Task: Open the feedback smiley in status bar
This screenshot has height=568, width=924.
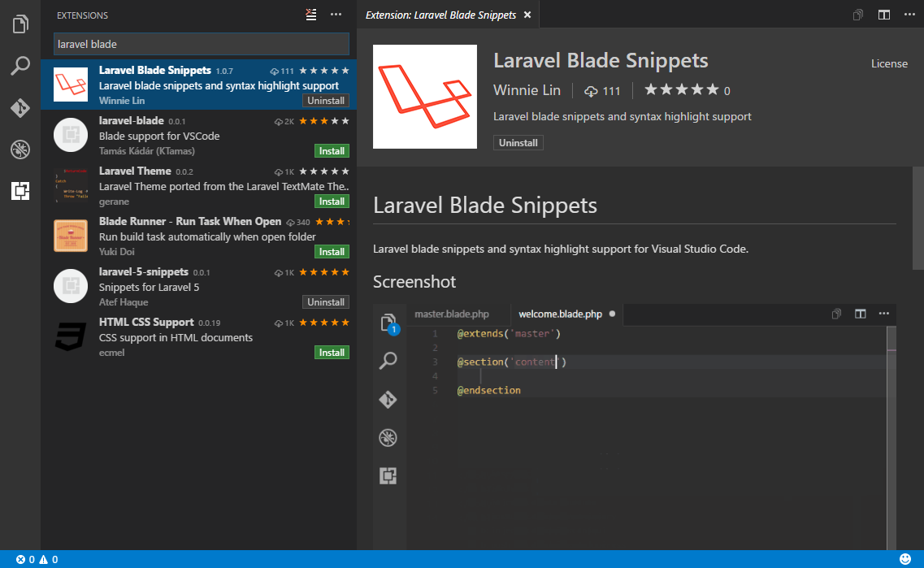Action: point(905,559)
